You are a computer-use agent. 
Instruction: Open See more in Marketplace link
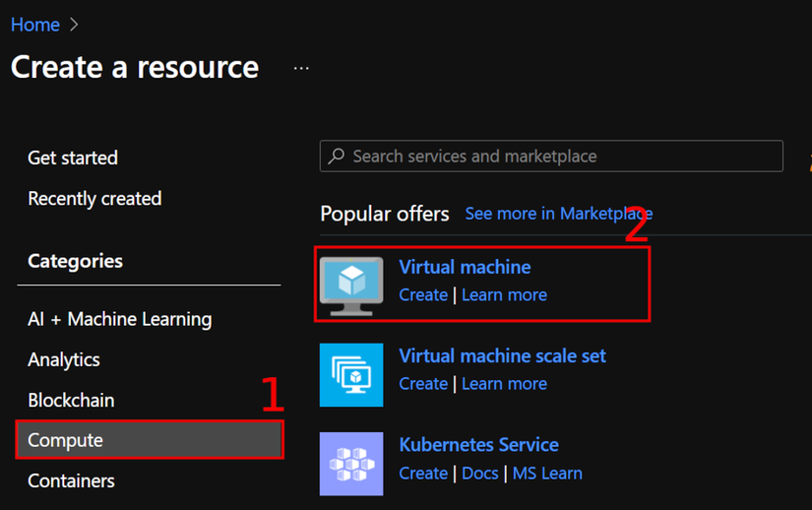click(x=559, y=214)
